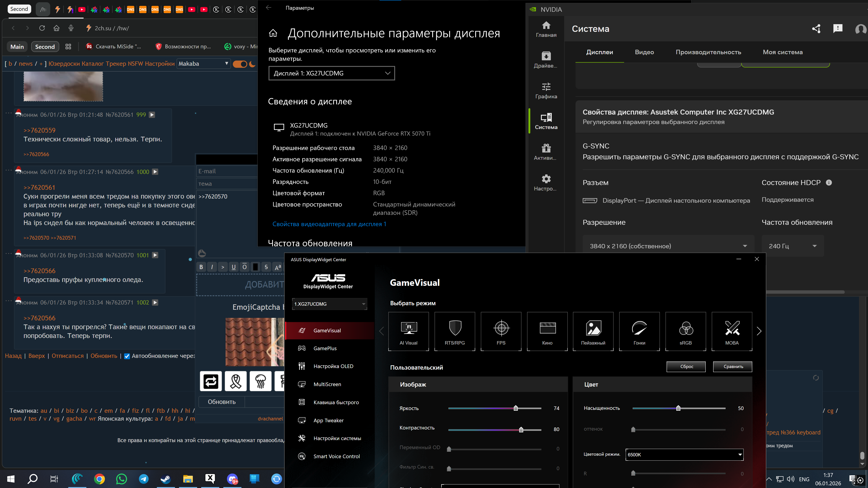Screen dimensions: 868x488
Task: Switch to the Производительность tab
Action: click(708, 52)
